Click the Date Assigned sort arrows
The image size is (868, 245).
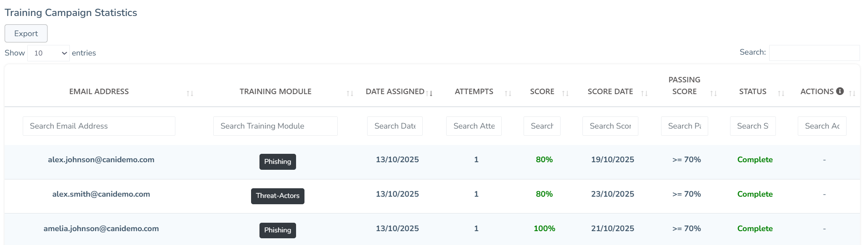click(429, 93)
